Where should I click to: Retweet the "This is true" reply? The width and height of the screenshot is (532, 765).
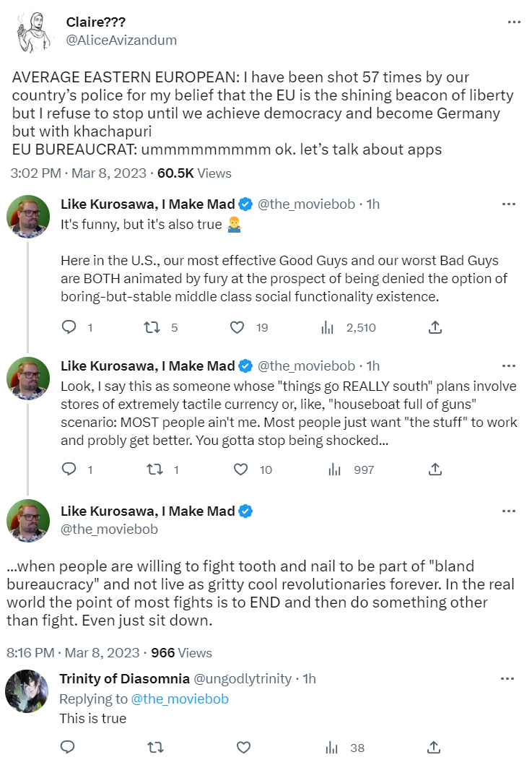coord(154,748)
